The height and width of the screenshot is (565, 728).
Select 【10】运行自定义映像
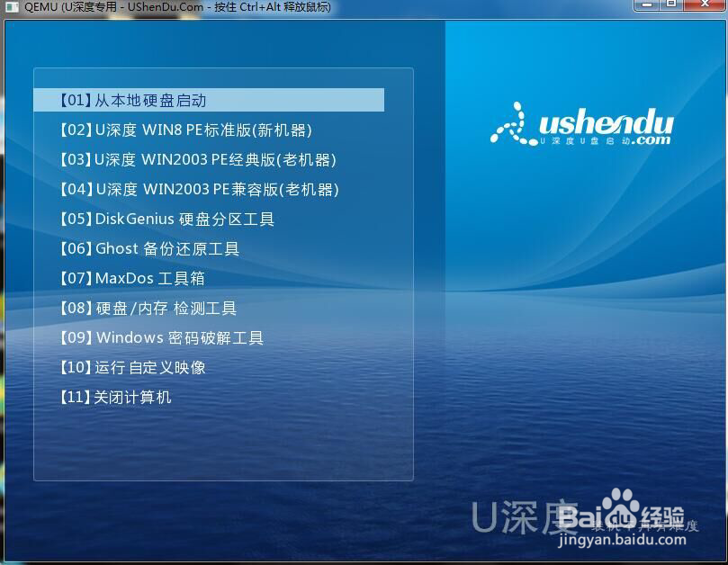tap(132, 367)
